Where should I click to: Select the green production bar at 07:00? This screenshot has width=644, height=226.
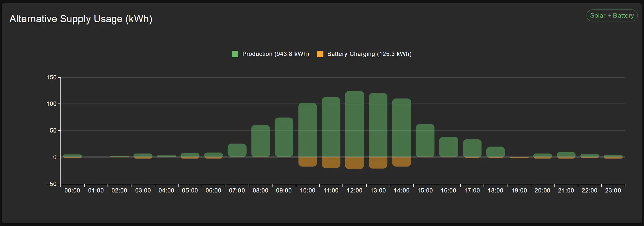(x=237, y=150)
